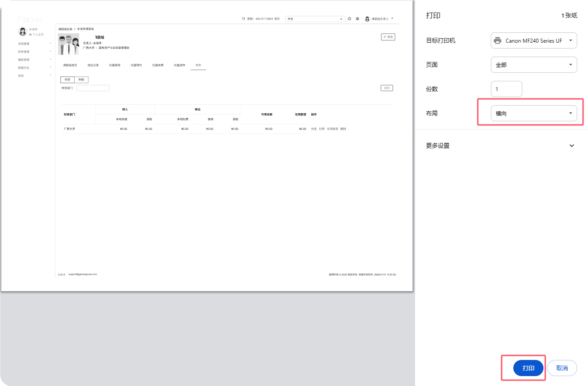Click the 个人主页 home icon
This screenshot has height=386, width=588.
coord(31,35)
